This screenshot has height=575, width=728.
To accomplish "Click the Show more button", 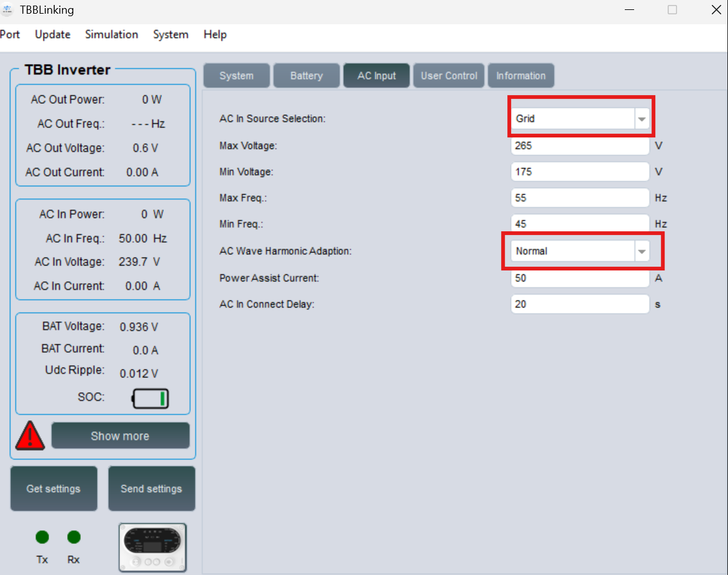I will click(120, 436).
